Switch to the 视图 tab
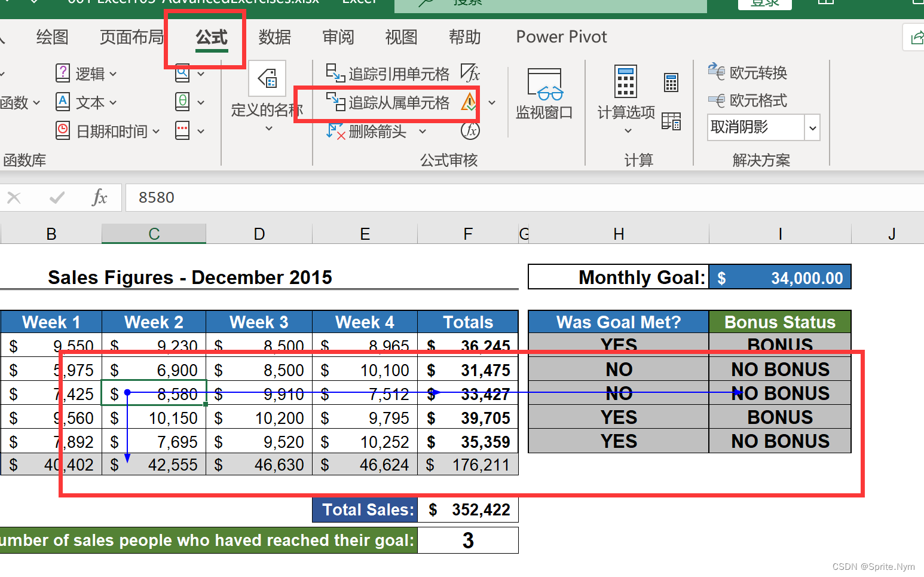Viewport: 924px width, 577px height. pyautogui.click(x=401, y=37)
